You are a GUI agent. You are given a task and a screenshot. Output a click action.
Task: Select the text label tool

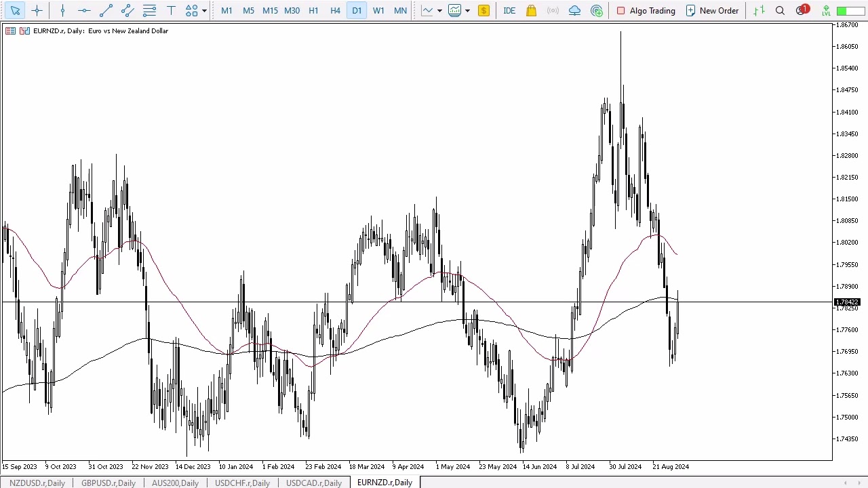click(x=171, y=10)
